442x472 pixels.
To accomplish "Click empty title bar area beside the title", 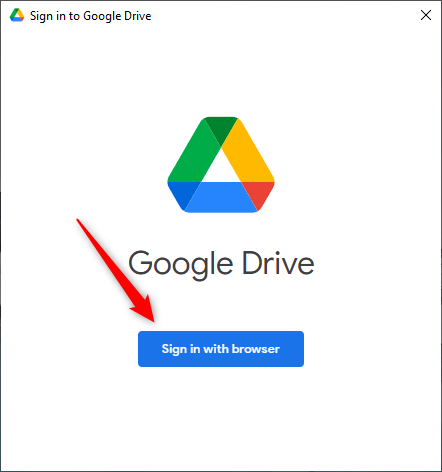I will coord(283,15).
